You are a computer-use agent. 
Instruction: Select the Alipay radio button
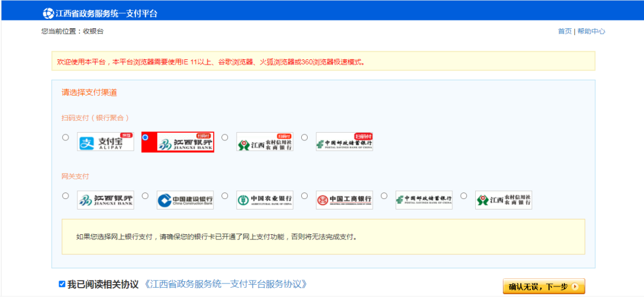[66, 137]
